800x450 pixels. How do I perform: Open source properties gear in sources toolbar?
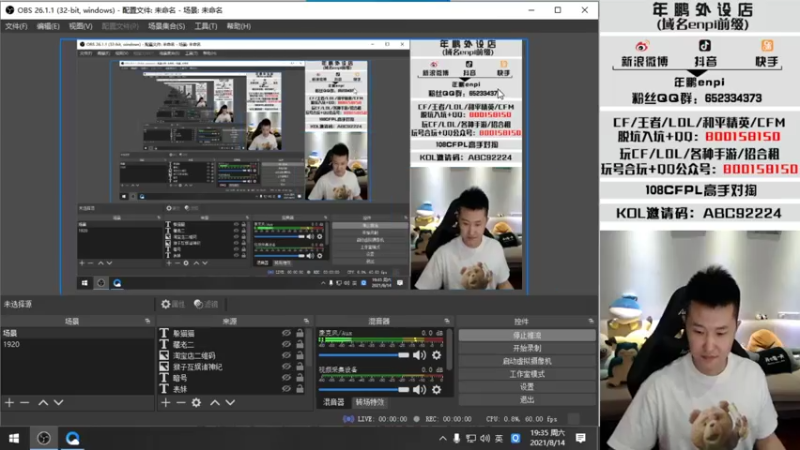coord(196,403)
